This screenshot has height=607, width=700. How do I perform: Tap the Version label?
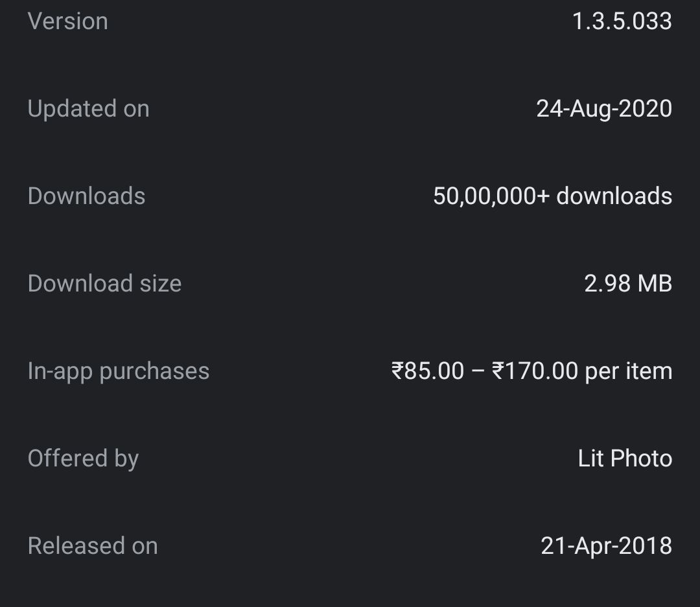[x=67, y=21]
